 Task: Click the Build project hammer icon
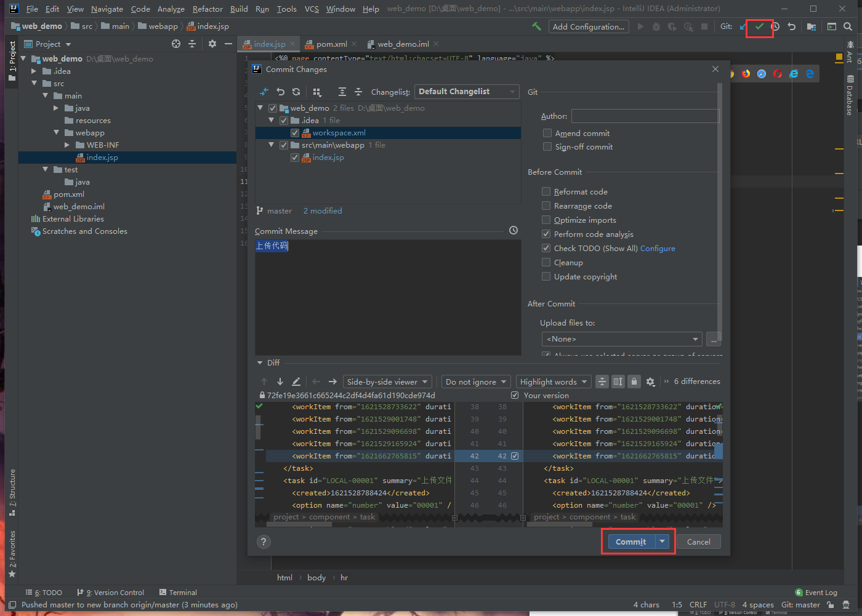click(536, 26)
